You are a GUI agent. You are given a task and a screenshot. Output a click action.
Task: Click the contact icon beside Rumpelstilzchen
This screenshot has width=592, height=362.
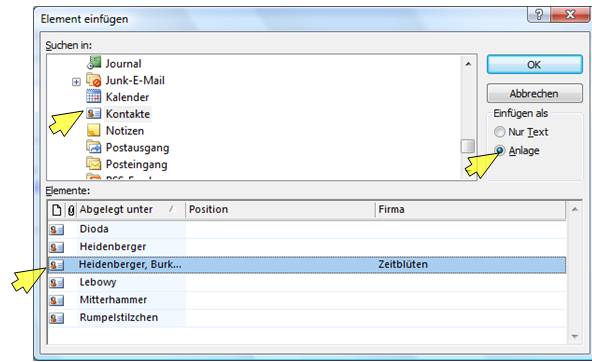tap(57, 318)
